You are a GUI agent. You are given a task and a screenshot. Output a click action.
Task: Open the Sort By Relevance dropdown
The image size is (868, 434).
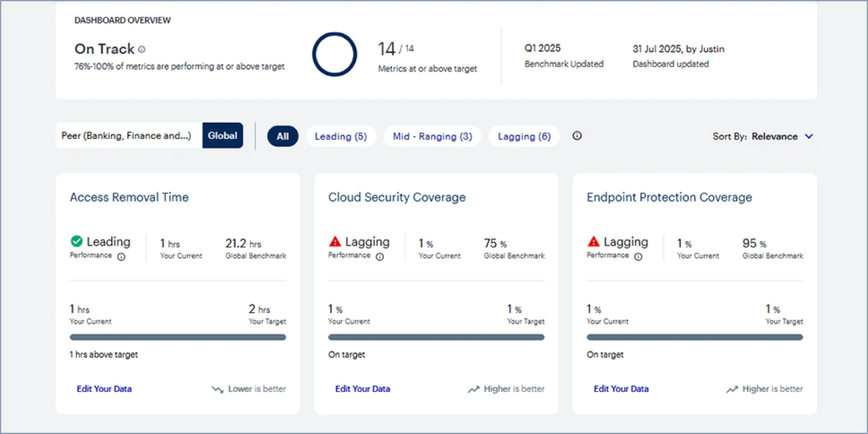click(763, 136)
